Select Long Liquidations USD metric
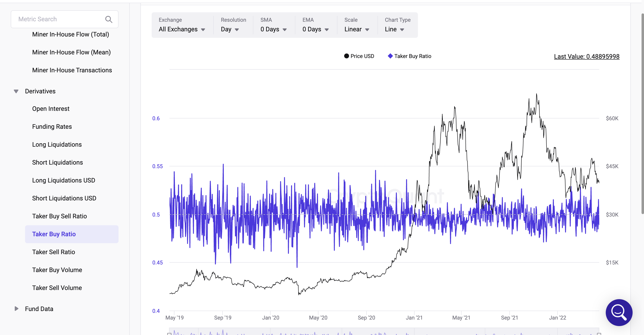This screenshot has height=335, width=644. click(x=64, y=180)
